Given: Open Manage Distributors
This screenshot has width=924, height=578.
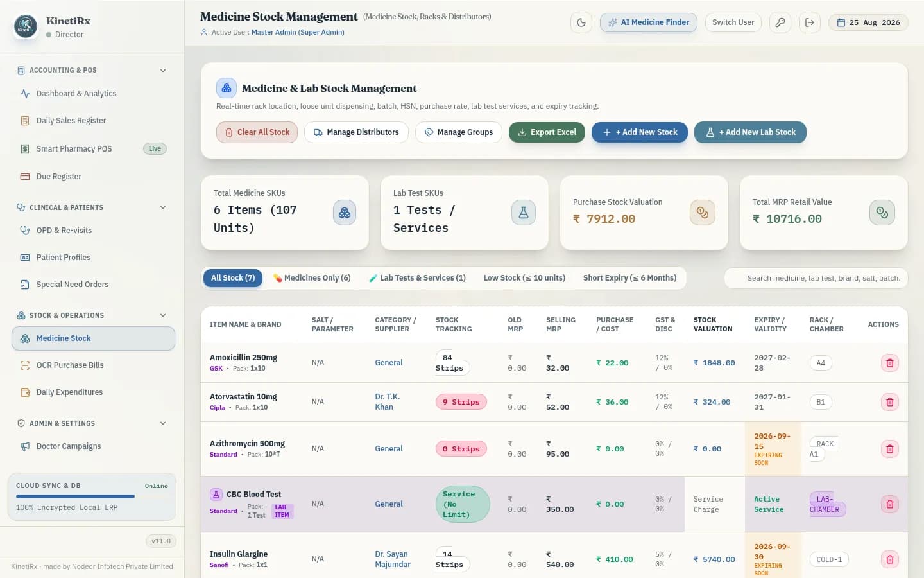Looking at the screenshot, I should click(356, 132).
